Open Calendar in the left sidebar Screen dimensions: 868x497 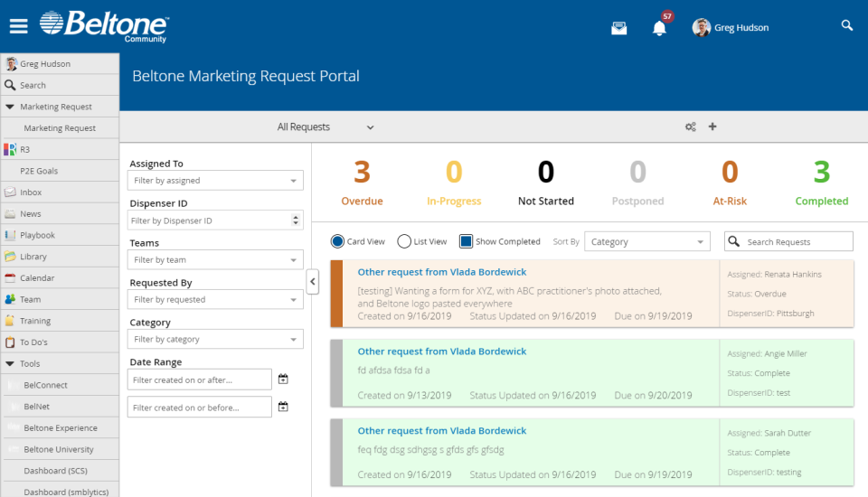37,278
